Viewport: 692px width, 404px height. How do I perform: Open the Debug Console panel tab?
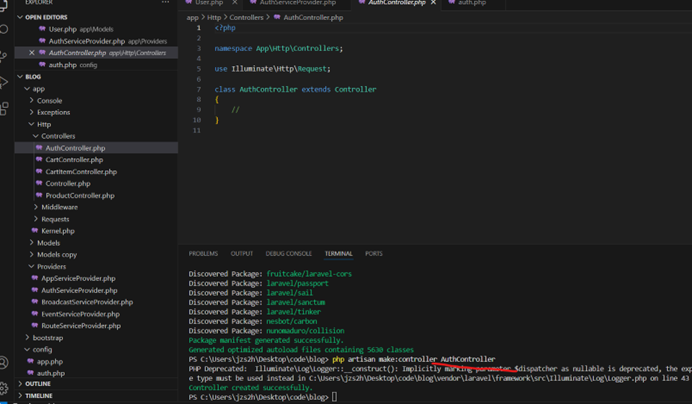pos(289,253)
